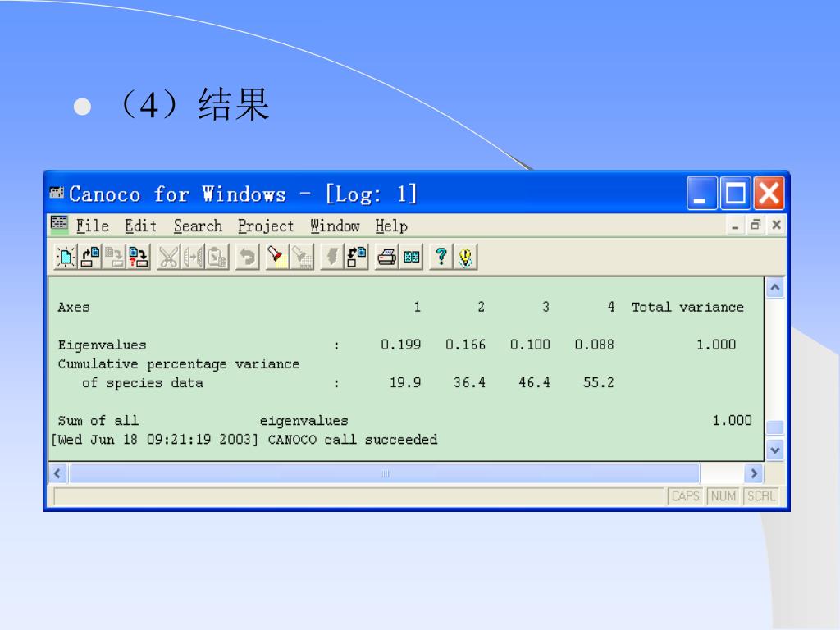Click the 'Axes' header label
This screenshot has height=630, width=840.
click(x=73, y=307)
